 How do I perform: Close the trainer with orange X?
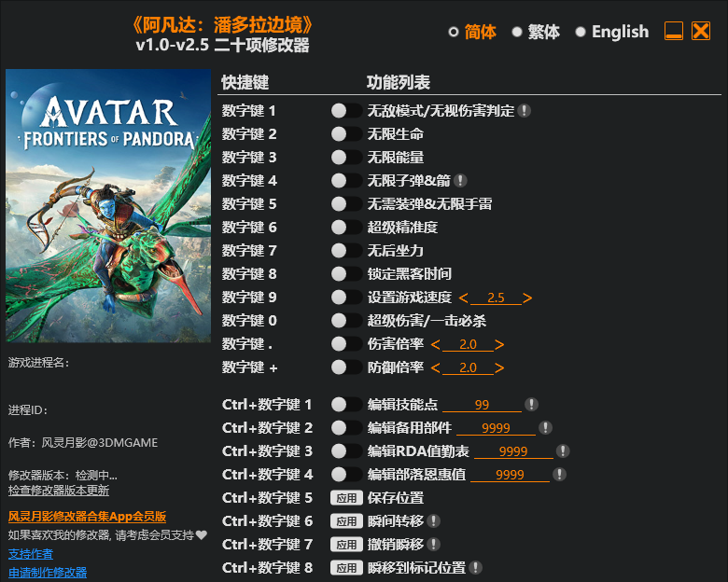(x=701, y=31)
